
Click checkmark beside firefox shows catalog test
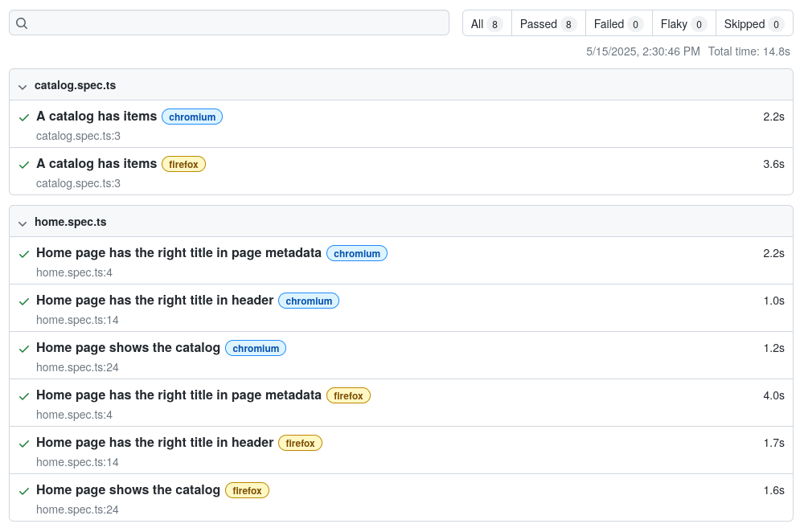tap(24, 491)
